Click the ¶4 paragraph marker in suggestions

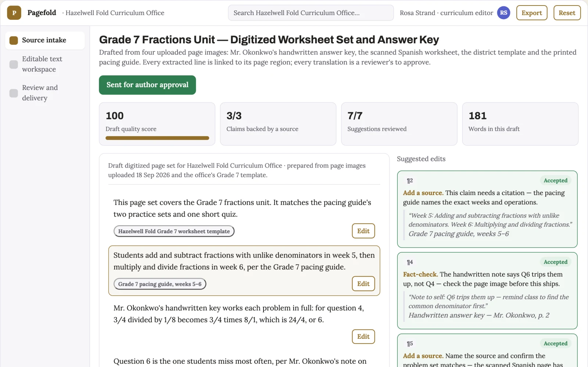click(x=410, y=262)
